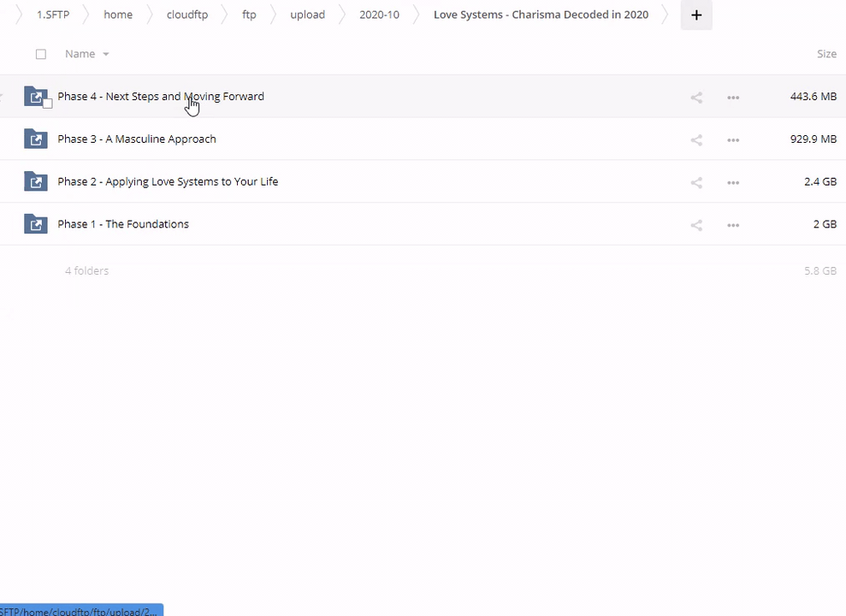Open the Name column sort dropdown arrow
Image resolution: width=846 pixels, height=616 pixels.
[106, 54]
